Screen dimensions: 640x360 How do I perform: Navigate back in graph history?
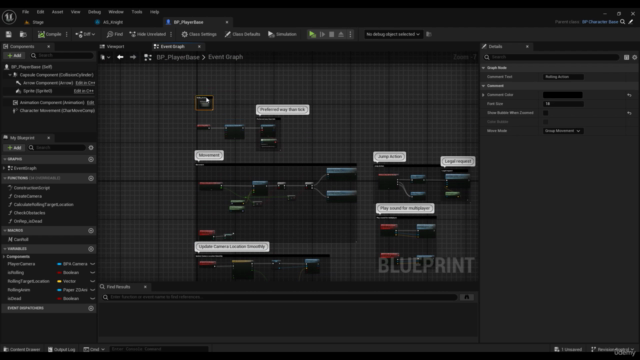(x=120, y=57)
